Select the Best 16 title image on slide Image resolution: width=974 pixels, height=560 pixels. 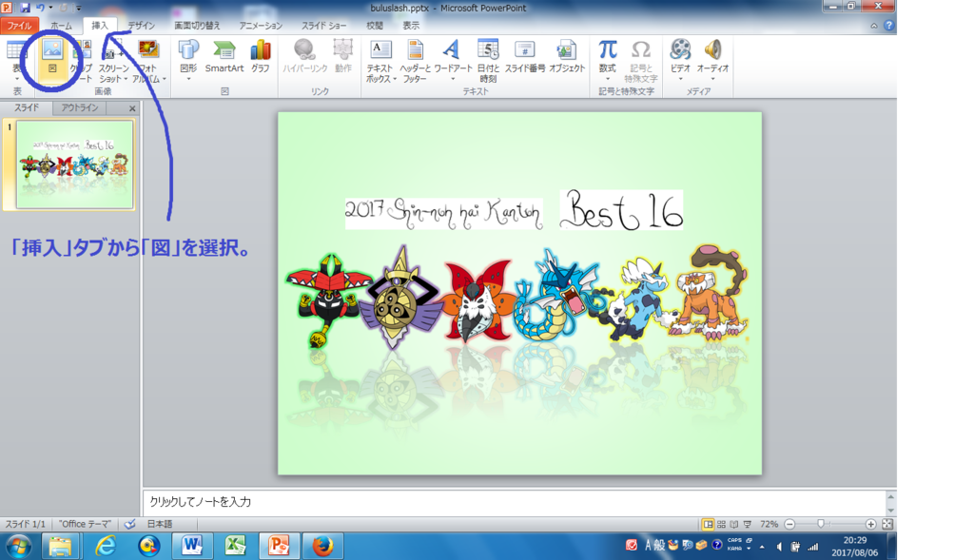(621, 210)
